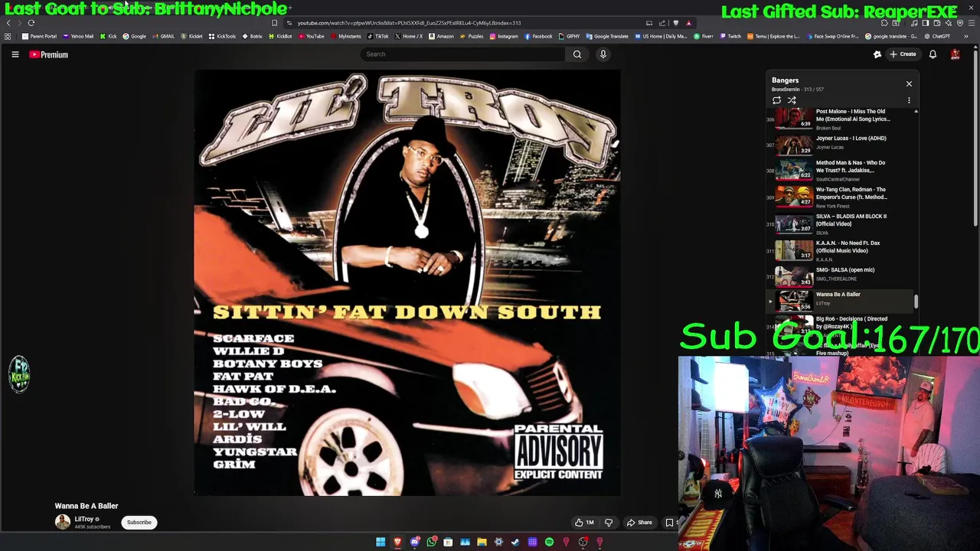Open the KickTools bookmark

coord(222,36)
